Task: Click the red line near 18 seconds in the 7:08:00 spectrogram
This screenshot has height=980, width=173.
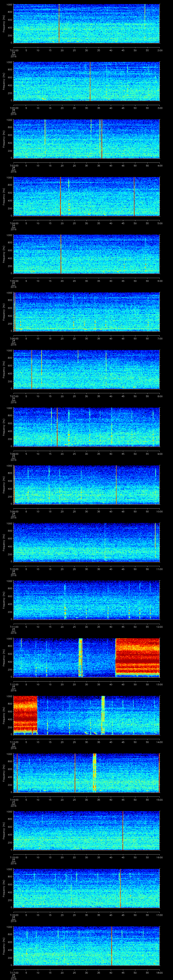Action: pyautogui.click(x=57, y=427)
